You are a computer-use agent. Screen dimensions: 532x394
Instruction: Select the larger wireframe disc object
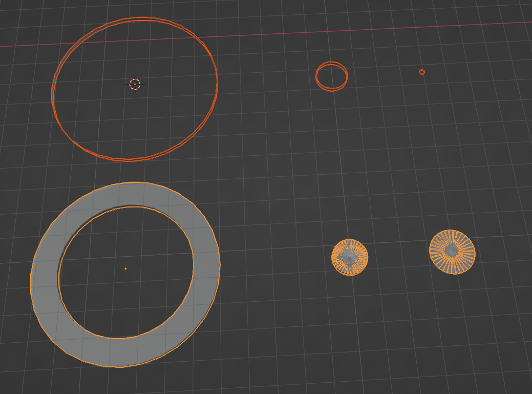click(x=452, y=252)
